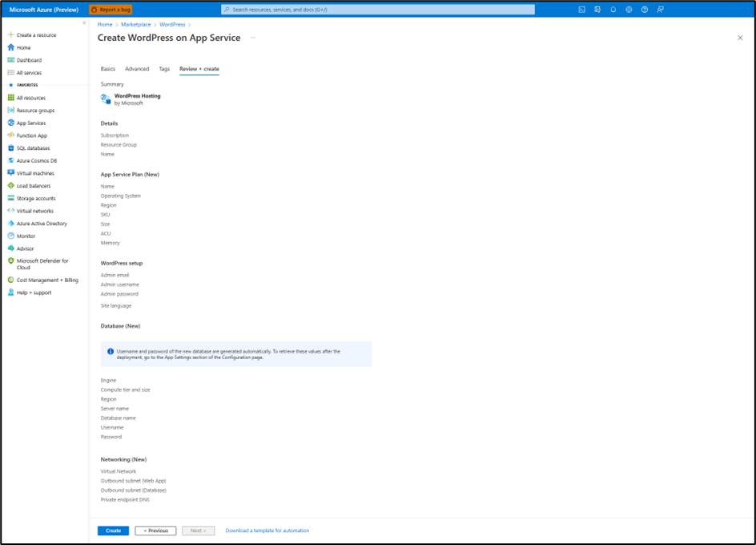Click the Create a resource plus icon
The image size is (756, 545).
(11, 34)
